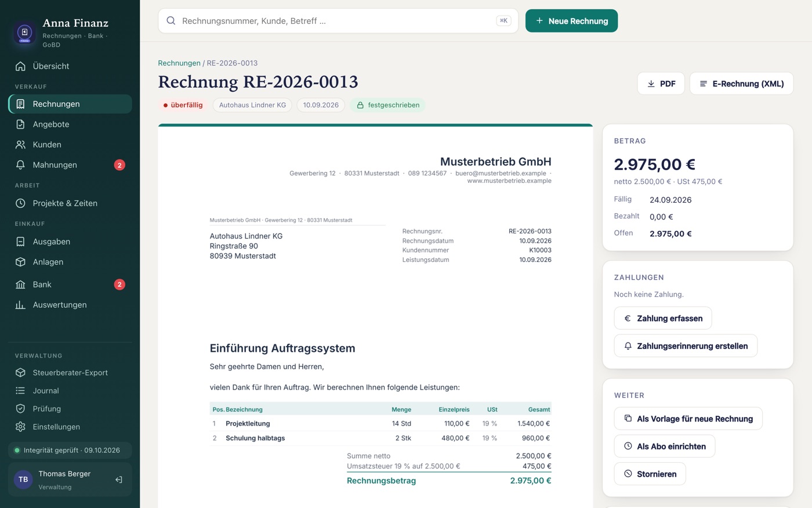Click the Rechnungsbetrag total 2.975,00 €
Screen dimensions: 812x508
[x=531, y=481]
